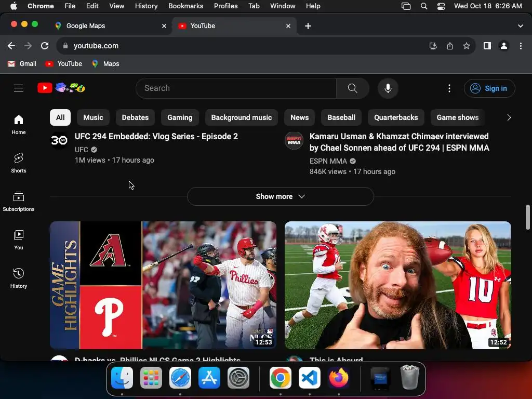Open the YouTube hamburger guide menu

[x=19, y=88]
